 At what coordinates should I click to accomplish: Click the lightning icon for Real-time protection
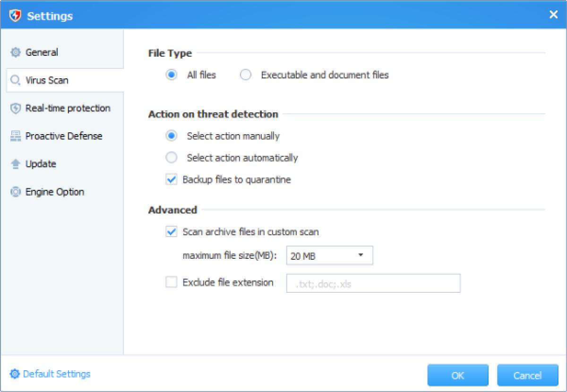click(15, 108)
